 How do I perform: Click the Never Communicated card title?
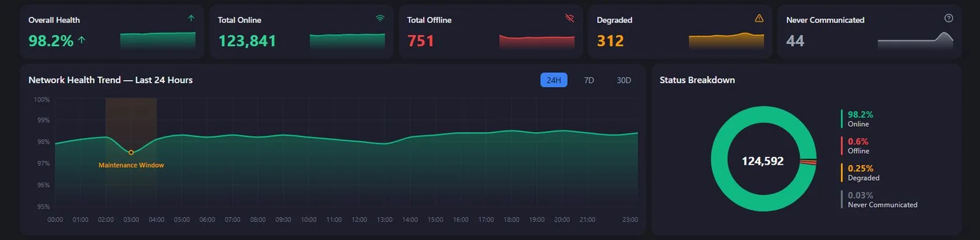(x=825, y=20)
